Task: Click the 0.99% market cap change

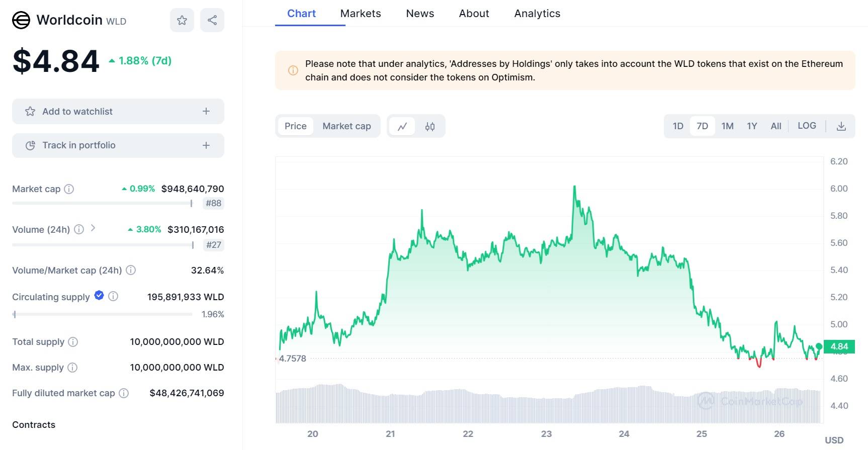Action: pos(142,189)
